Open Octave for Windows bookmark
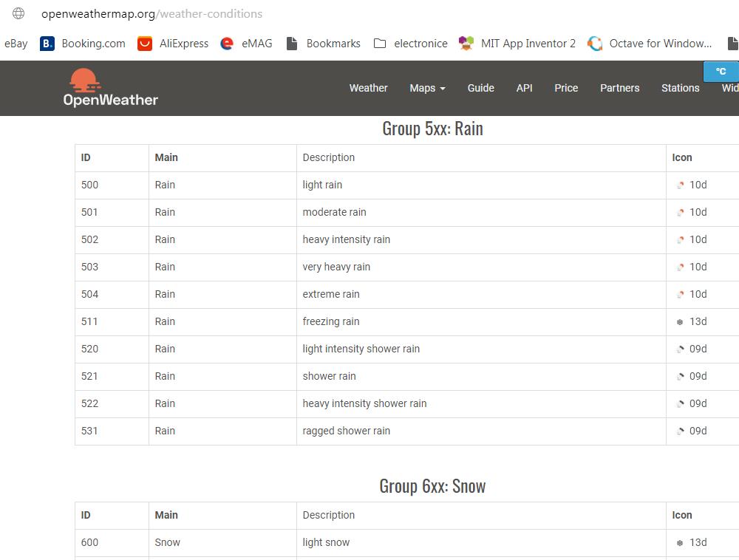The image size is (739, 560). (650, 44)
